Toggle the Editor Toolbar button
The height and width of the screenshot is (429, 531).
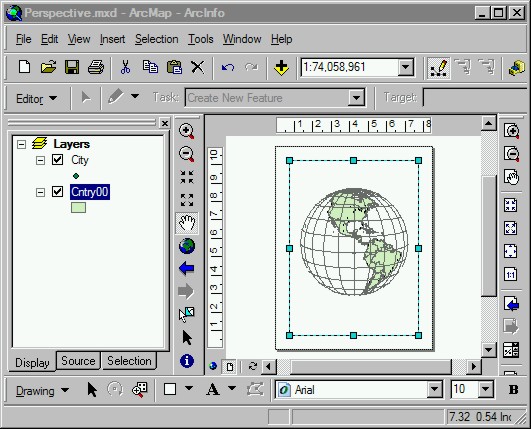point(439,67)
